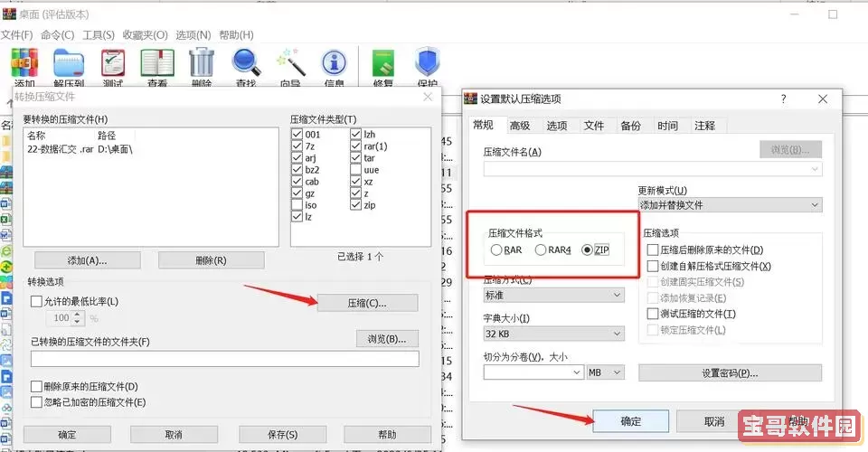The width and height of the screenshot is (868, 452).
Task: Switch to the 选项 tab in compression dialog
Action: tap(557, 126)
